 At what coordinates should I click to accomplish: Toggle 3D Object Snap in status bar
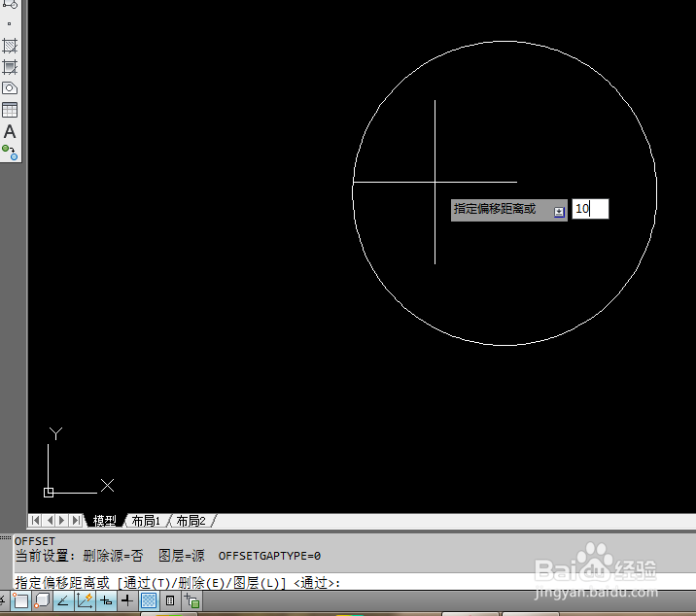(42, 600)
